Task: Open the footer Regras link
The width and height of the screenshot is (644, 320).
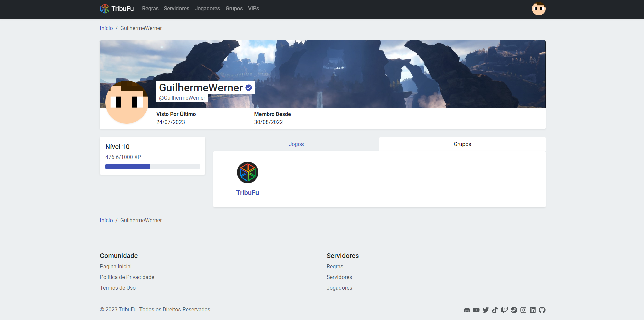Action: (335, 266)
